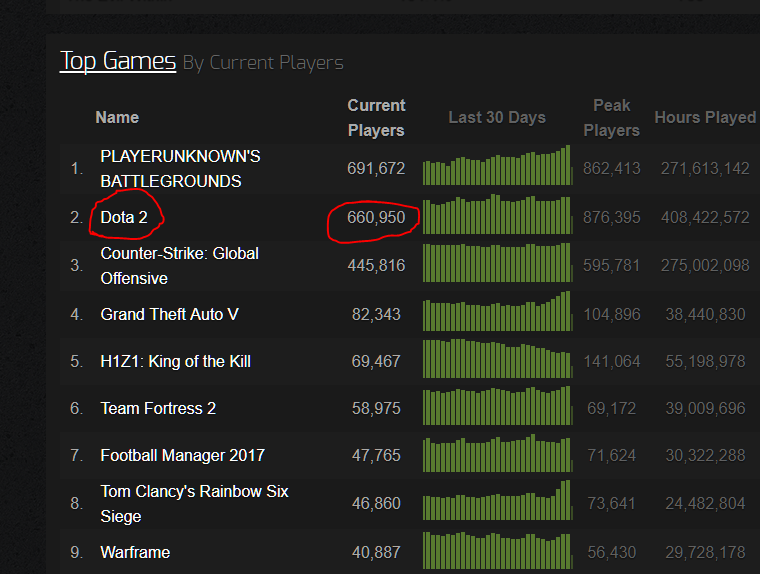
Task: Open the Dota 2 game page
Action: click(x=124, y=217)
